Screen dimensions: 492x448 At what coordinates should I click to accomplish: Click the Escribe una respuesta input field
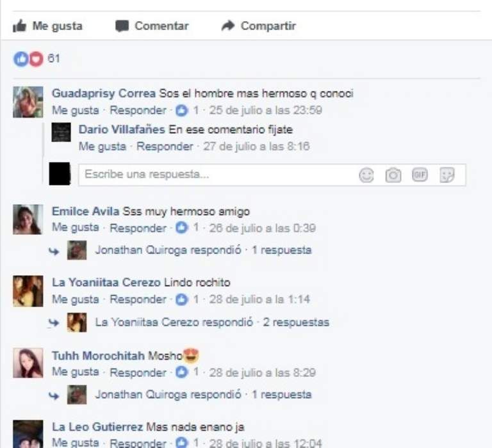272,175
